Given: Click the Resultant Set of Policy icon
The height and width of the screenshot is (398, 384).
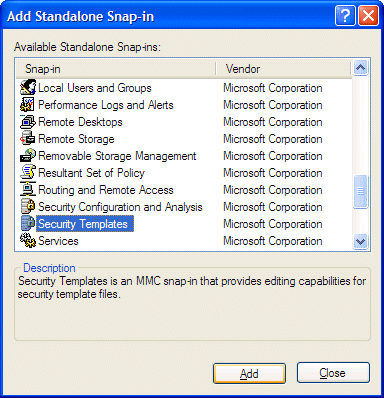Looking at the screenshot, I should pyautogui.click(x=28, y=173).
